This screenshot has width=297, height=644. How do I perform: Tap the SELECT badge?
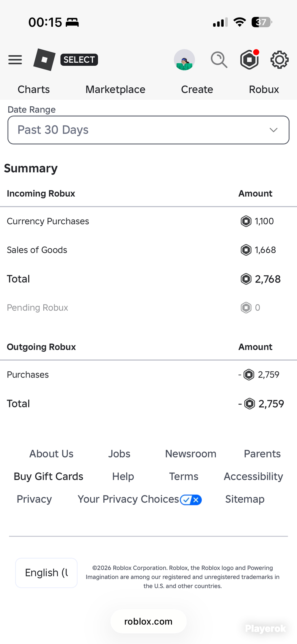[79, 60]
